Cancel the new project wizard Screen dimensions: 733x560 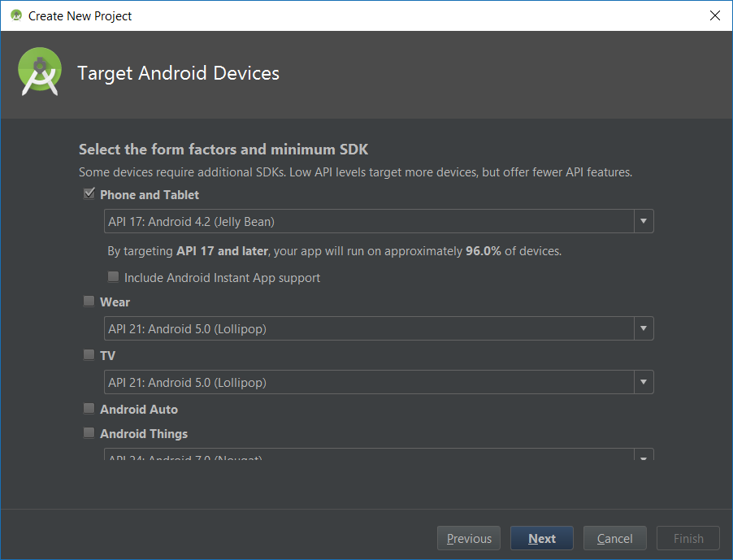(x=614, y=539)
